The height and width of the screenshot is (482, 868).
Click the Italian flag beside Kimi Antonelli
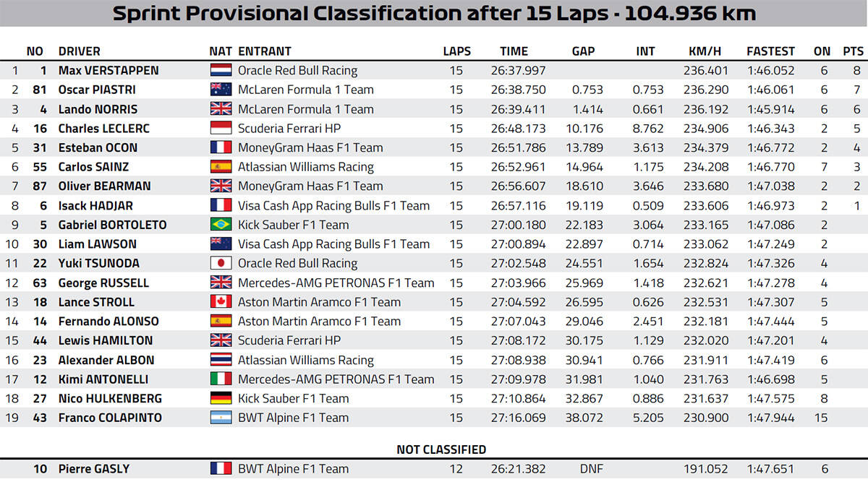(x=221, y=379)
